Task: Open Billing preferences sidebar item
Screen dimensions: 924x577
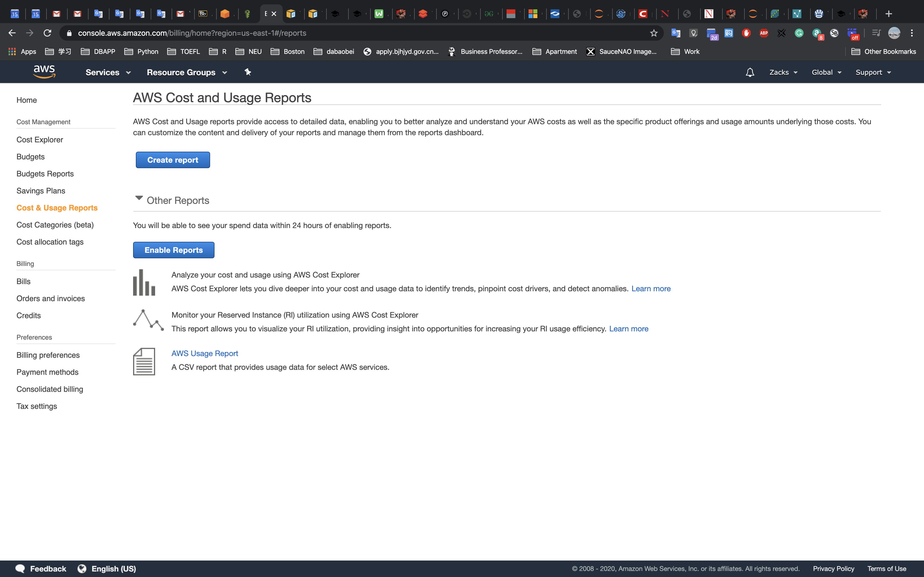Action: point(48,355)
